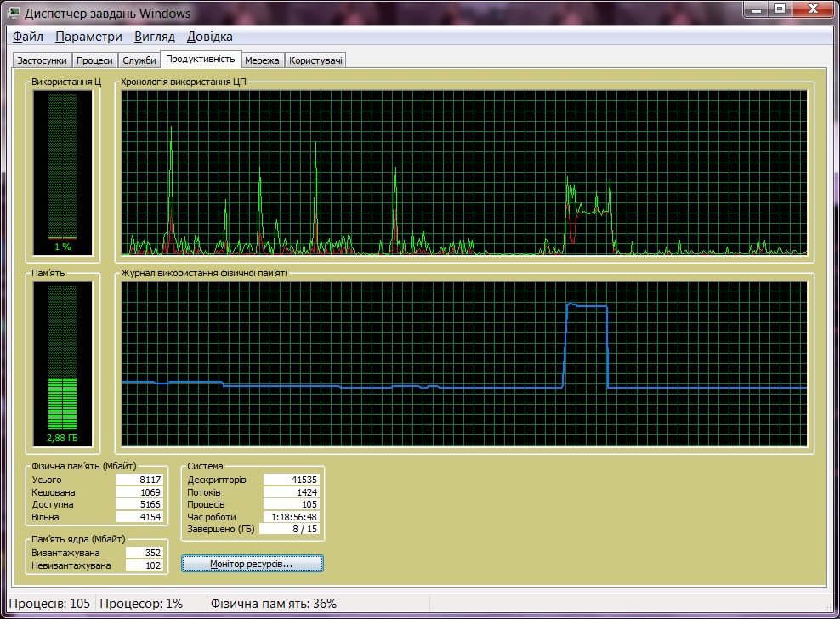The height and width of the screenshot is (619, 840).
Task: Click the Доступна value 5166
Action: (139, 504)
